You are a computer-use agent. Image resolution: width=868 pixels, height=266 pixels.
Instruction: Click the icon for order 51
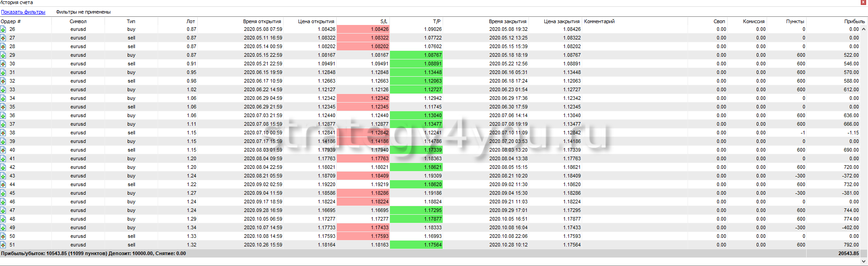click(3, 245)
